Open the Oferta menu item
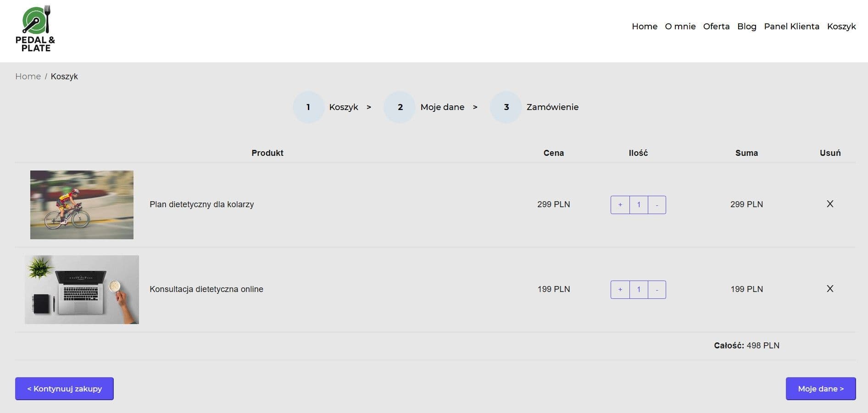Viewport: 868px width, 413px height. click(x=716, y=27)
